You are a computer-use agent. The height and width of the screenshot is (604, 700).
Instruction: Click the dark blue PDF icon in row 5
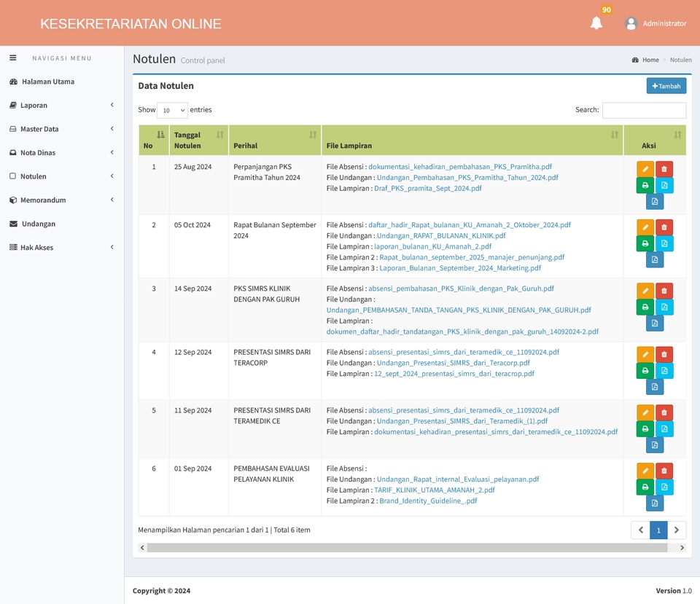pyautogui.click(x=655, y=444)
